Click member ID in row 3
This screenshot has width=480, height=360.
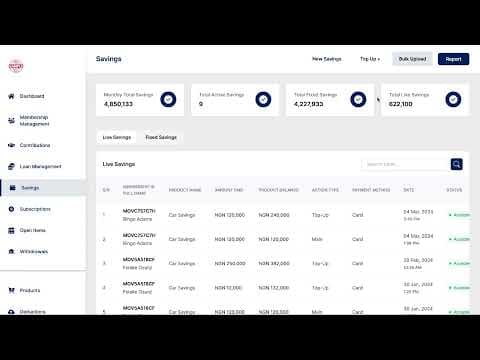pos(139,259)
